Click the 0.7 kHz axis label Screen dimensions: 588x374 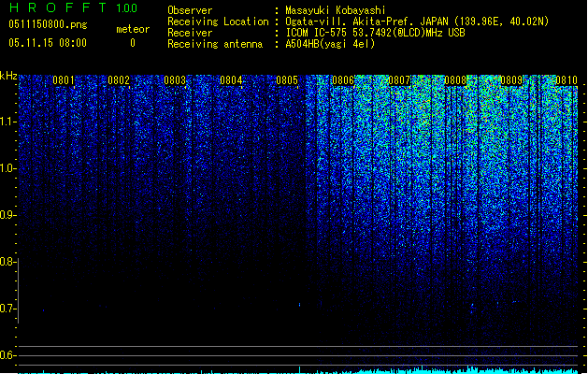[x=7, y=309]
